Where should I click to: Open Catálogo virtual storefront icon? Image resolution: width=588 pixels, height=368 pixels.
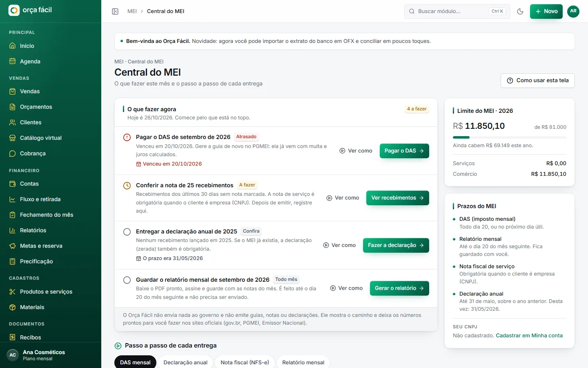(13, 138)
